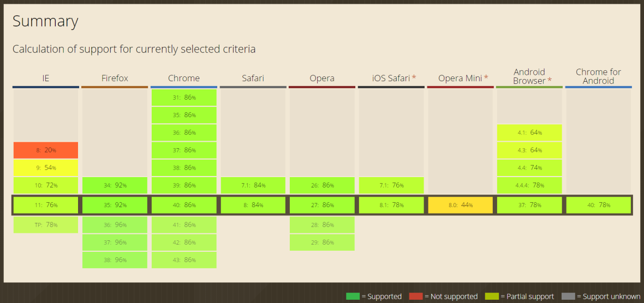Viewport: 644px width, 303px height.
Task: Select the Chrome 37: 86% cell
Action: point(184,150)
